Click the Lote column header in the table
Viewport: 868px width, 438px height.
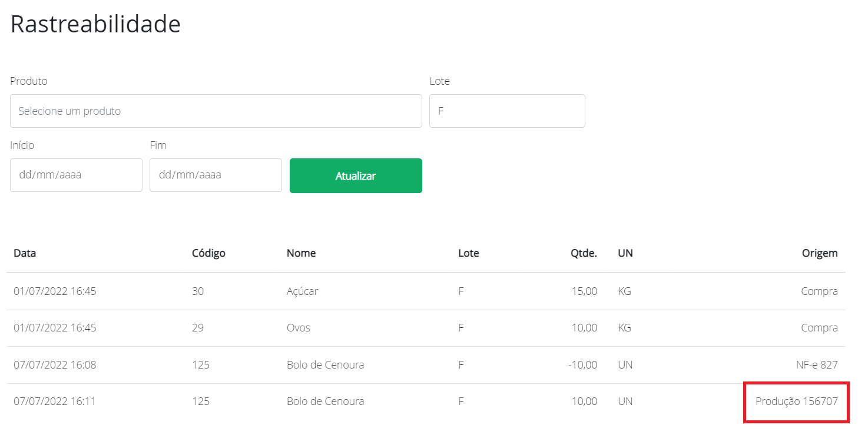(468, 253)
